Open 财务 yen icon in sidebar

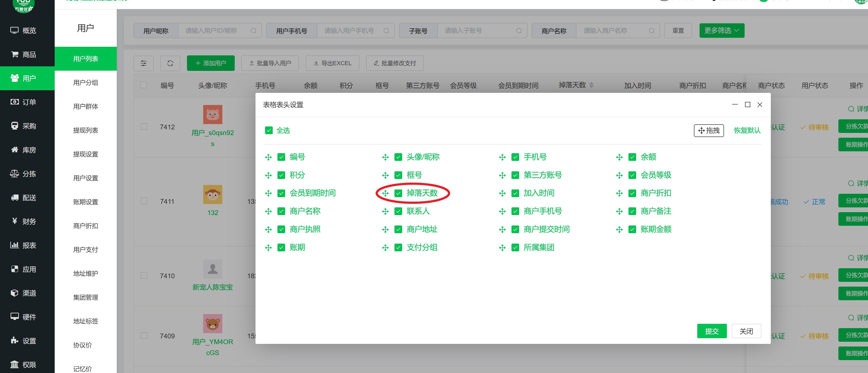point(15,221)
